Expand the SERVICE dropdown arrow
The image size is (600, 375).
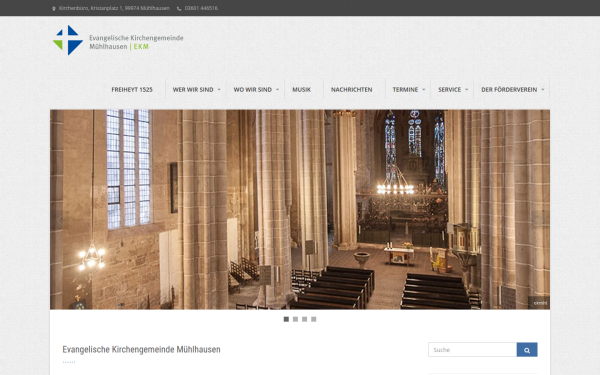(466, 90)
